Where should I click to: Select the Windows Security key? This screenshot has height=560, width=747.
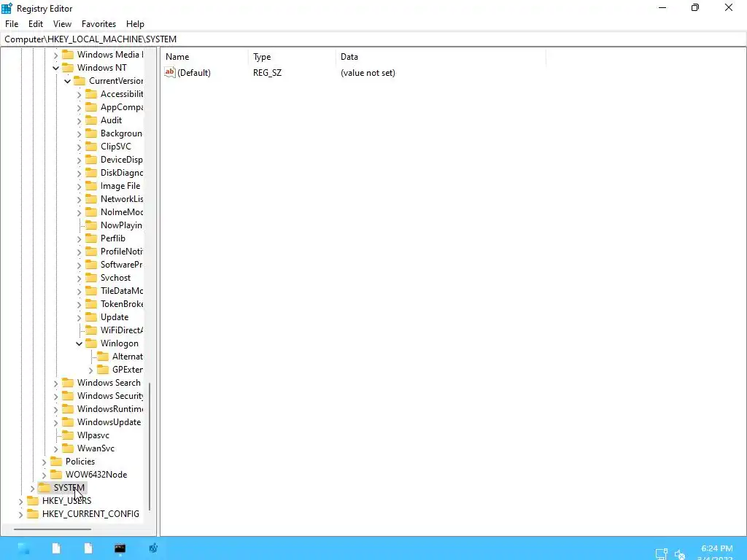pyautogui.click(x=110, y=396)
